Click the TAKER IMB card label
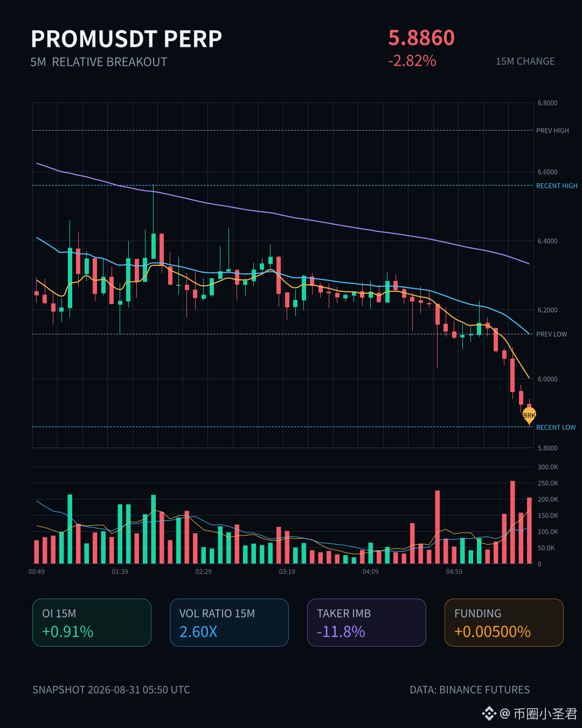The height and width of the screenshot is (728, 582). [x=344, y=614]
